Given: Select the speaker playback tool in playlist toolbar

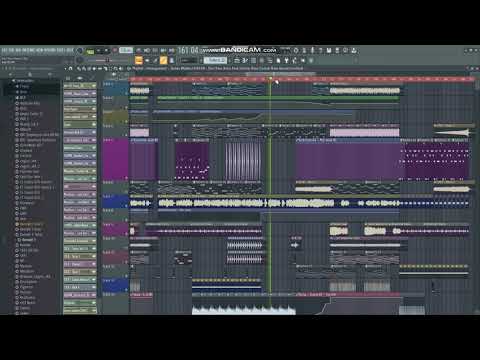Looking at the screenshot, I should (120, 69).
